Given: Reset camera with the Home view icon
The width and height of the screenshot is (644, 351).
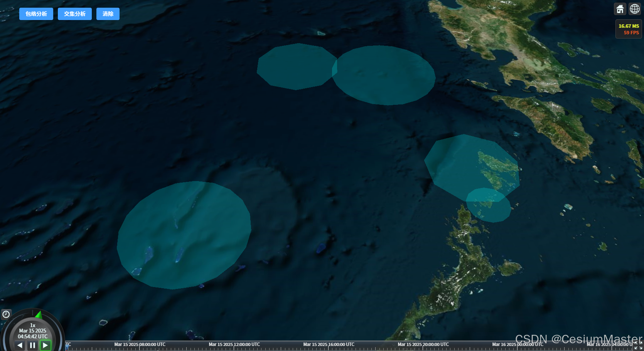Looking at the screenshot, I should tap(620, 9).
